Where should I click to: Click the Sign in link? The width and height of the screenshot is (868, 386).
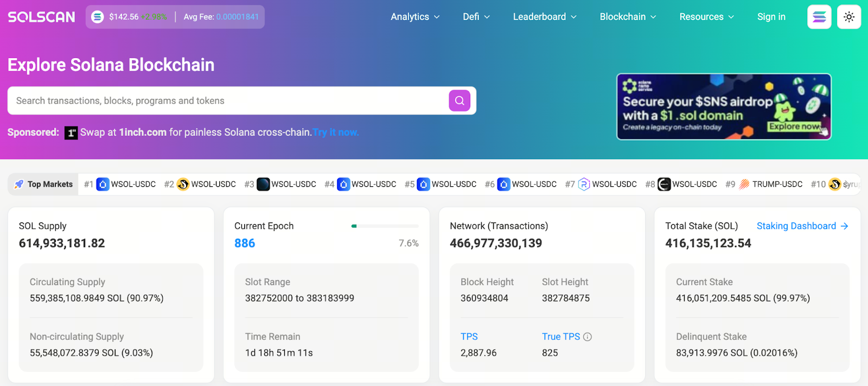tap(771, 17)
